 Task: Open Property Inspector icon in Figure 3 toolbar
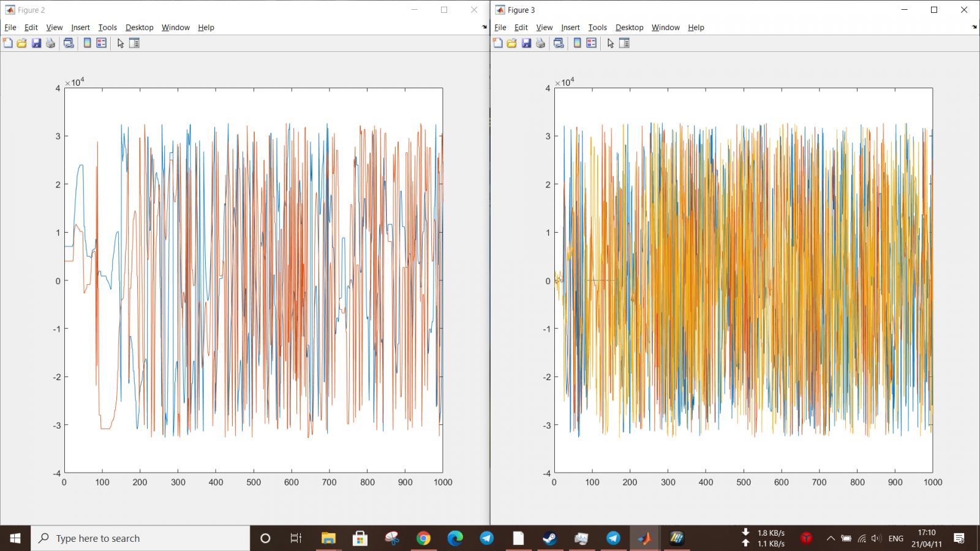coord(625,43)
